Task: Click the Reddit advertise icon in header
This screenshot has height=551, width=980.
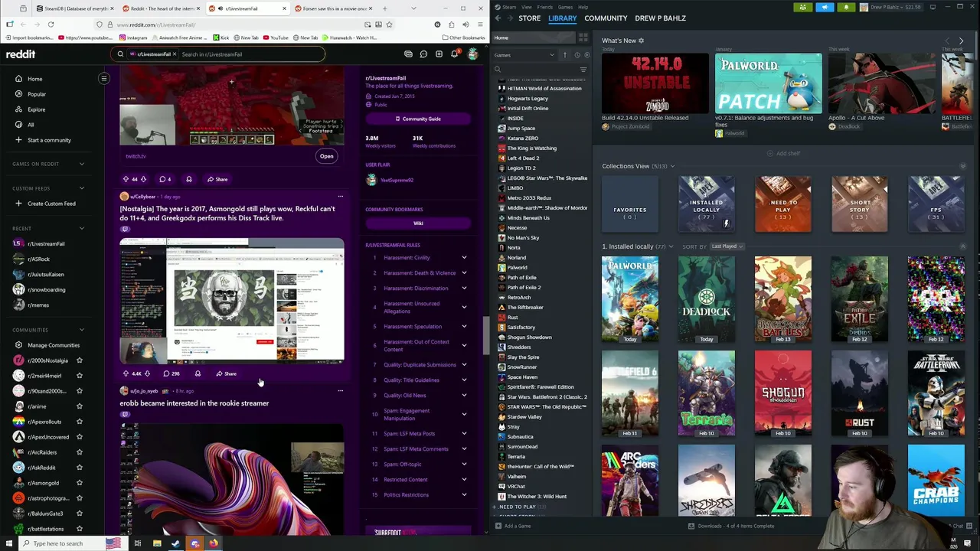Action: (x=408, y=54)
